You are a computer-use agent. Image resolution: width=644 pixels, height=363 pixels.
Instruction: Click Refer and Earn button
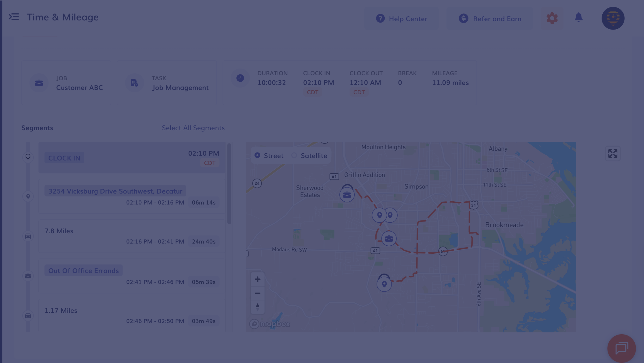490,19
